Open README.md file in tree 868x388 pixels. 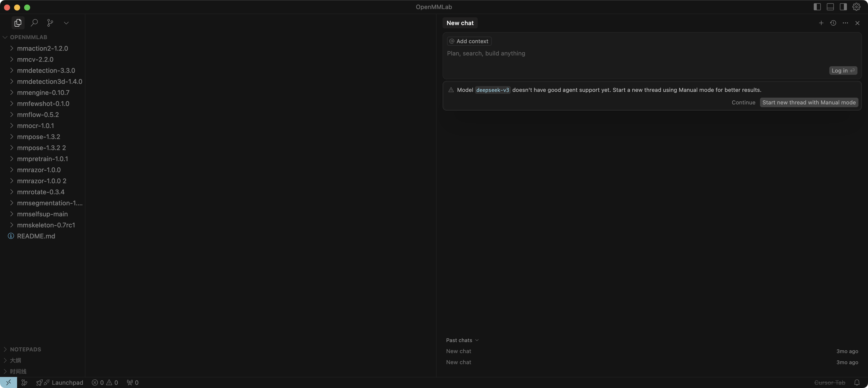[36, 236]
